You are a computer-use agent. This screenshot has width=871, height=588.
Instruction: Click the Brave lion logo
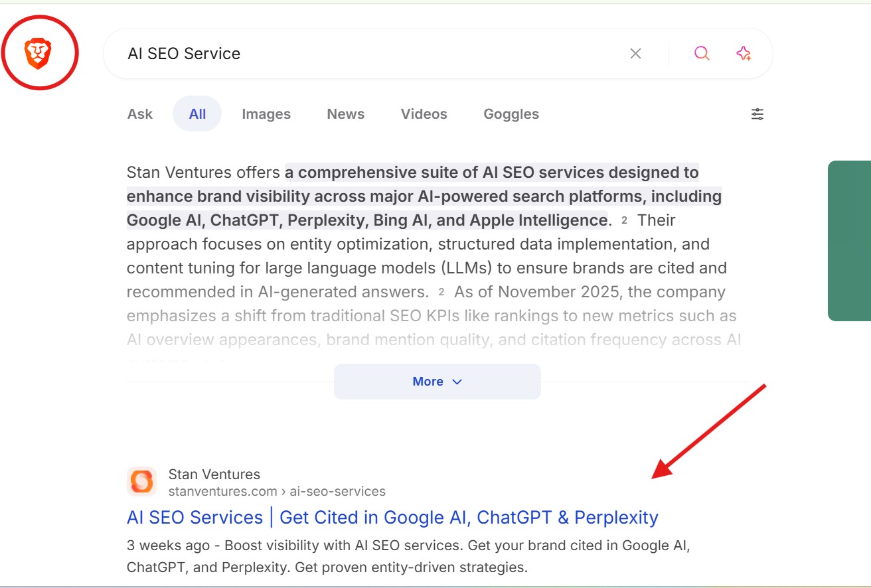pyautogui.click(x=38, y=53)
